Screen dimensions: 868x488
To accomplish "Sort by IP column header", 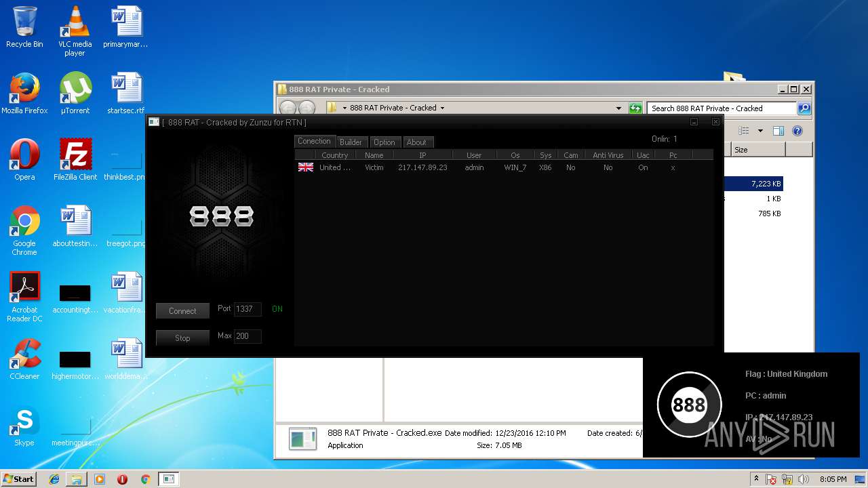I will pos(422,155).
